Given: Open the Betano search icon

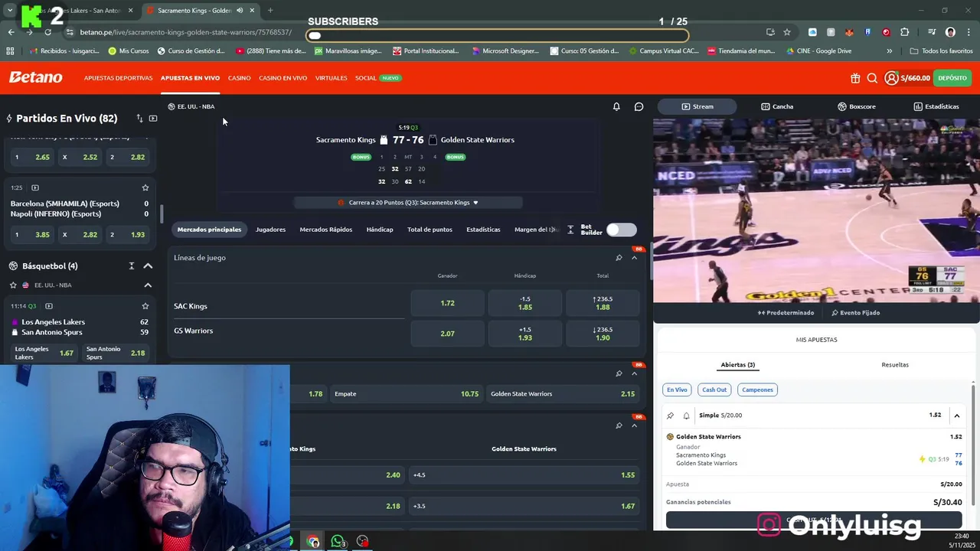Looking at the screenshot, I should click(x=872, y=78).
